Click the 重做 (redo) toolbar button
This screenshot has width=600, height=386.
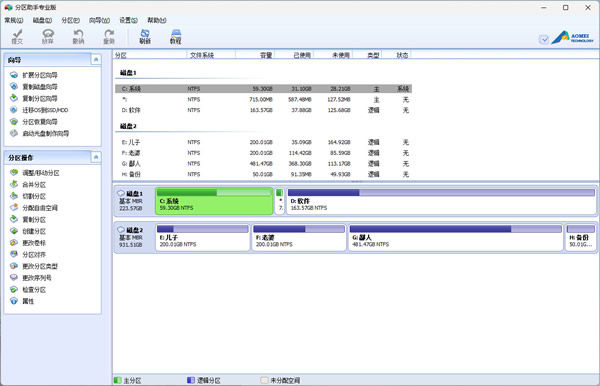point(109,37)
